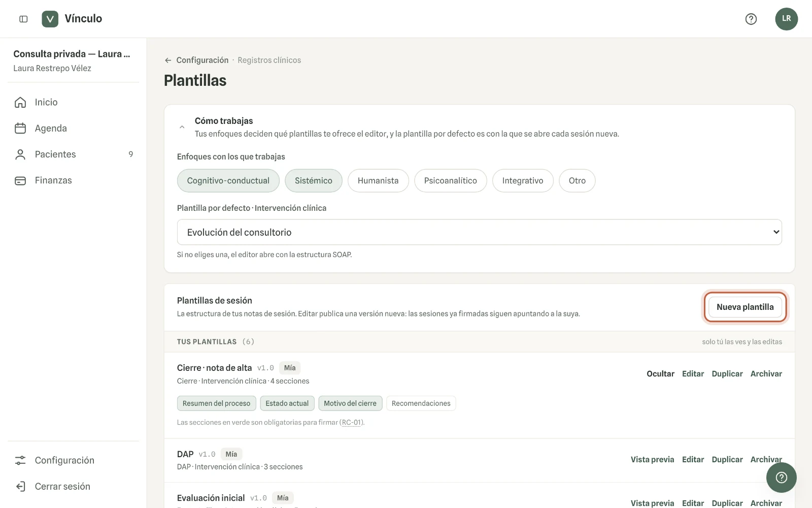The width and height of the screenshot is (812, 508).
Task: Edit the DAP template
Action: click(x=693, y=459)
